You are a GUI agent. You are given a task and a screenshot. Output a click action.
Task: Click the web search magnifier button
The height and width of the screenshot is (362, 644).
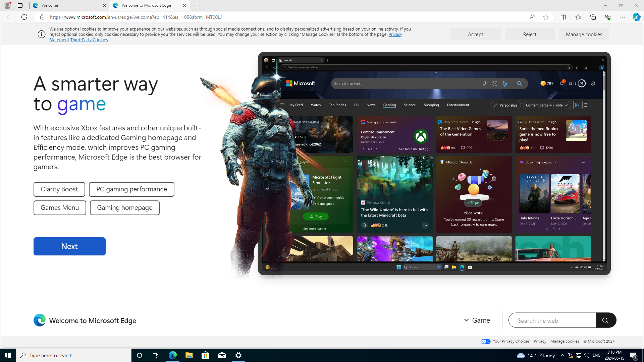[605, 320]
